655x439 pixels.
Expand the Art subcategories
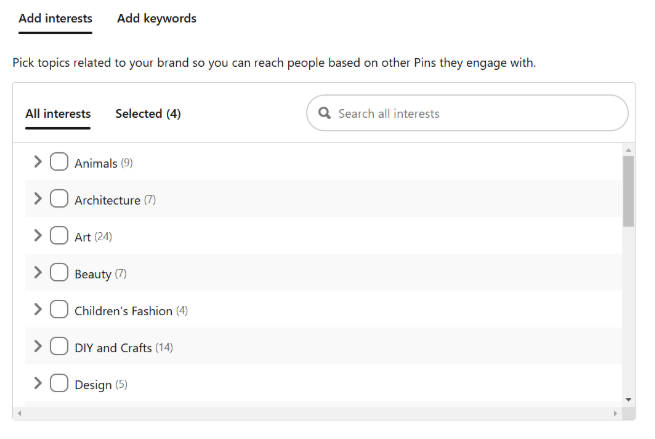[38, 235]
